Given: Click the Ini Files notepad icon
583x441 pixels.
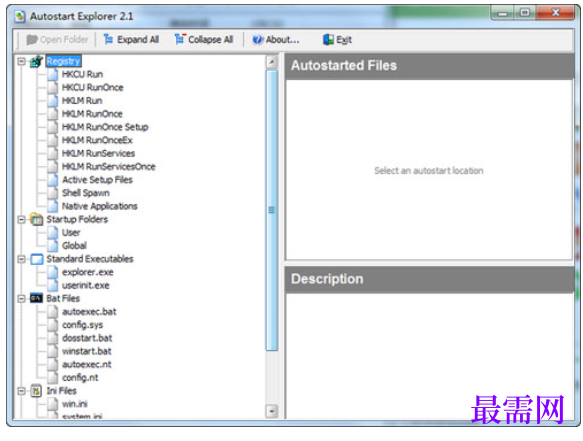Looking at the screenshot, I should [x=36, y=391].
